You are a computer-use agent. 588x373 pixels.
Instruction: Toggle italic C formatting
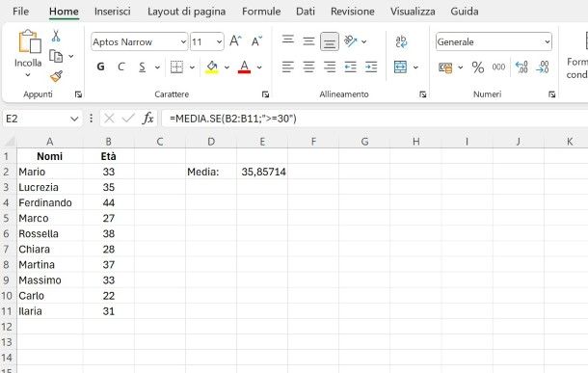(x=121, y=67)
